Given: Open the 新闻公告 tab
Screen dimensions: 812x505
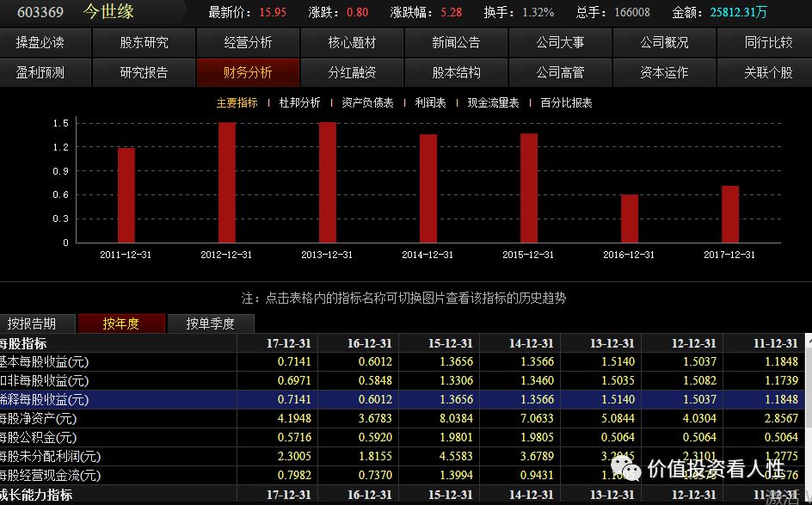Looking at the screenshot, I should point(456,42).
